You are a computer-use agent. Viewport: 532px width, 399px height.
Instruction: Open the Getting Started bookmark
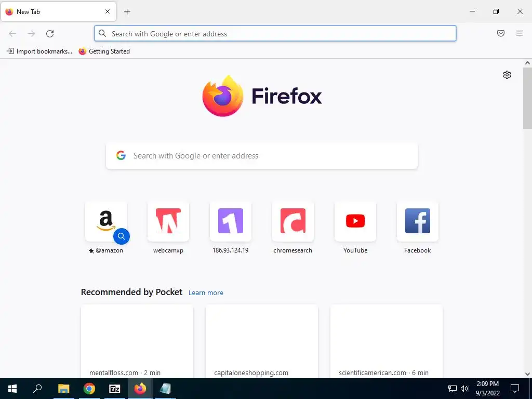tap(104, 51)
